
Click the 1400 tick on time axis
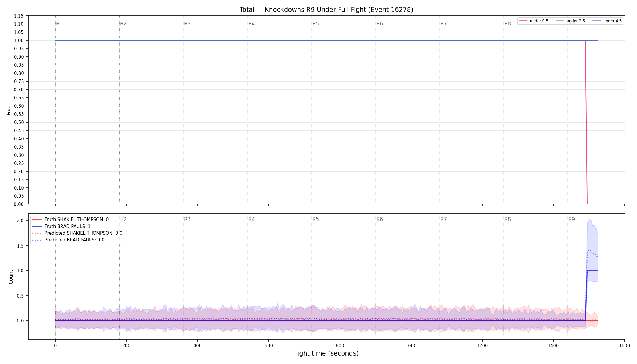553,345
